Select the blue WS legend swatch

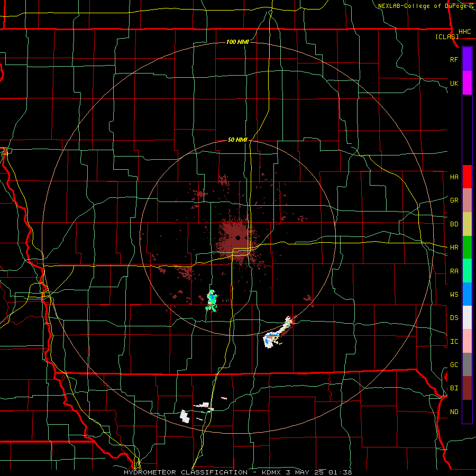click(467, 294)
